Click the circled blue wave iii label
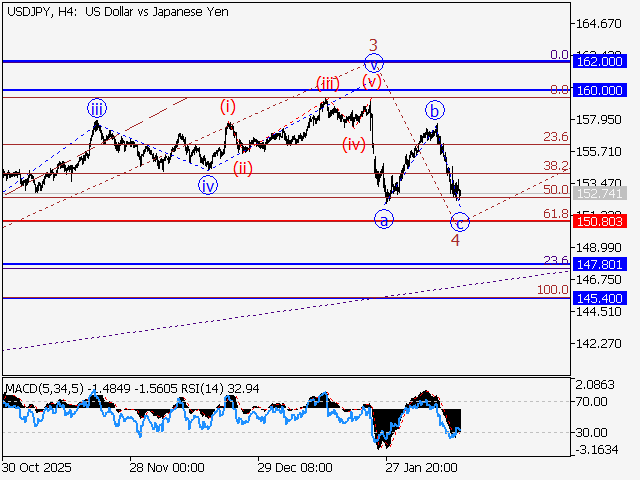This screenshot has width=640, height=480. point(96,107)
